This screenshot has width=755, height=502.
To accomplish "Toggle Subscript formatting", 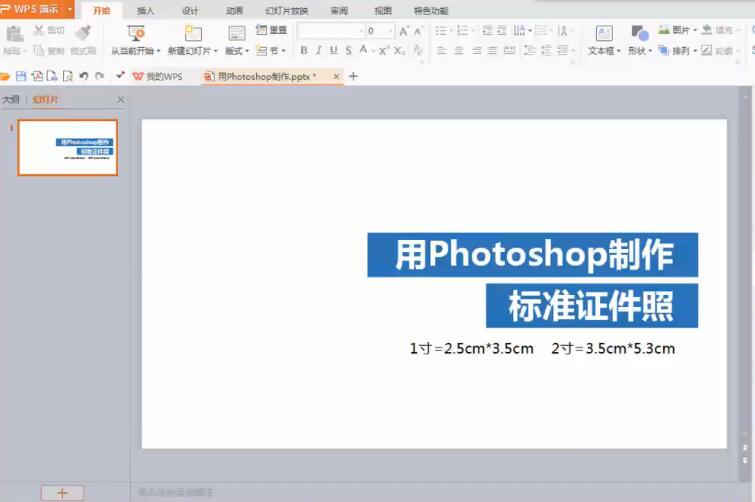I will pos(399,50).
